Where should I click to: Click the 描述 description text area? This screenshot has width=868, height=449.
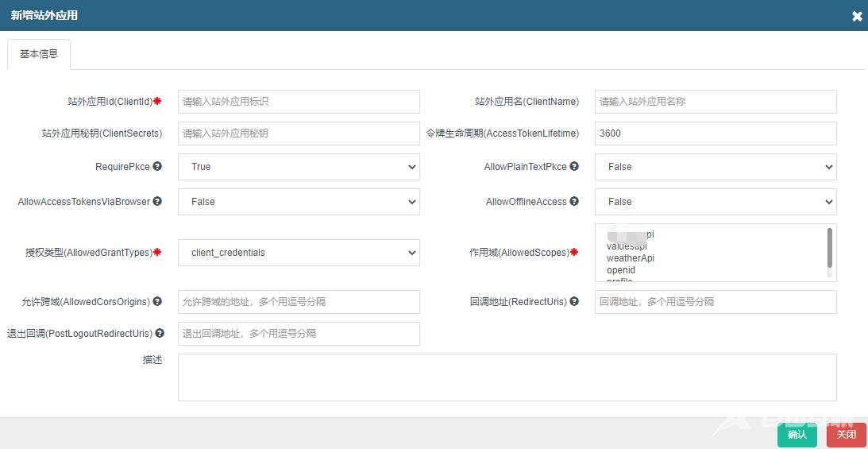pyautogui.click(x=507, y=377)
